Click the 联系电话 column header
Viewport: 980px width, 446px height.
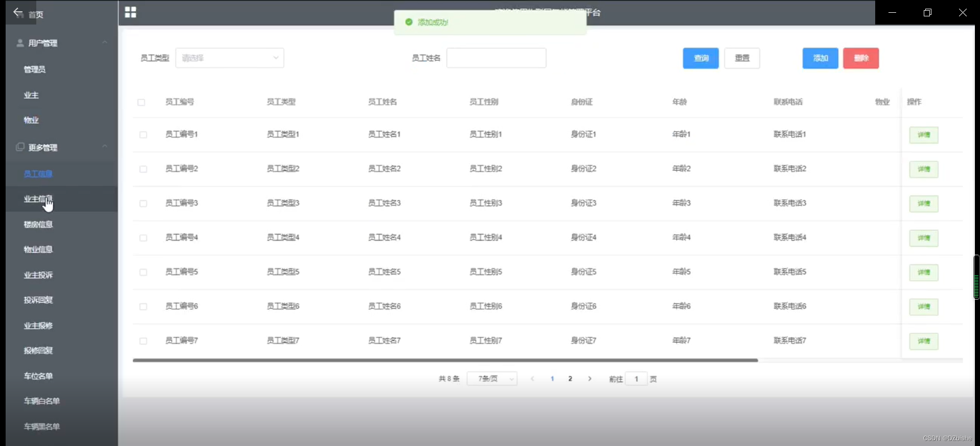[788, 102]
